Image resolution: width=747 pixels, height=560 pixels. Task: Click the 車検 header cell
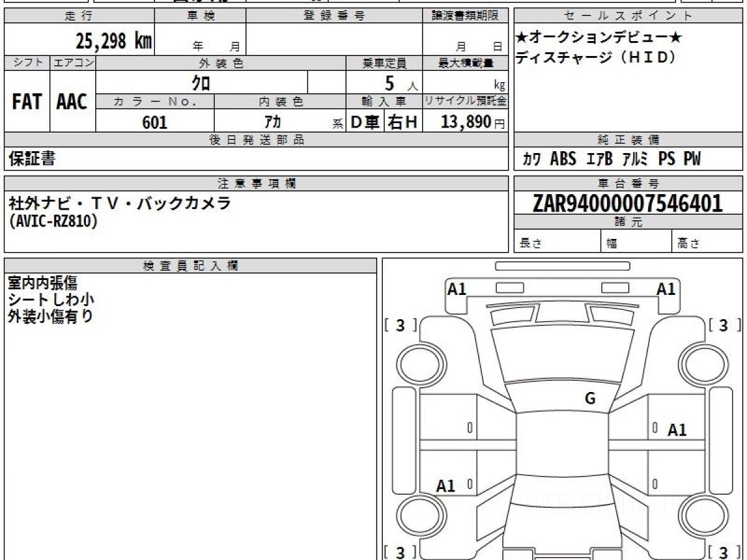[200, 16]
